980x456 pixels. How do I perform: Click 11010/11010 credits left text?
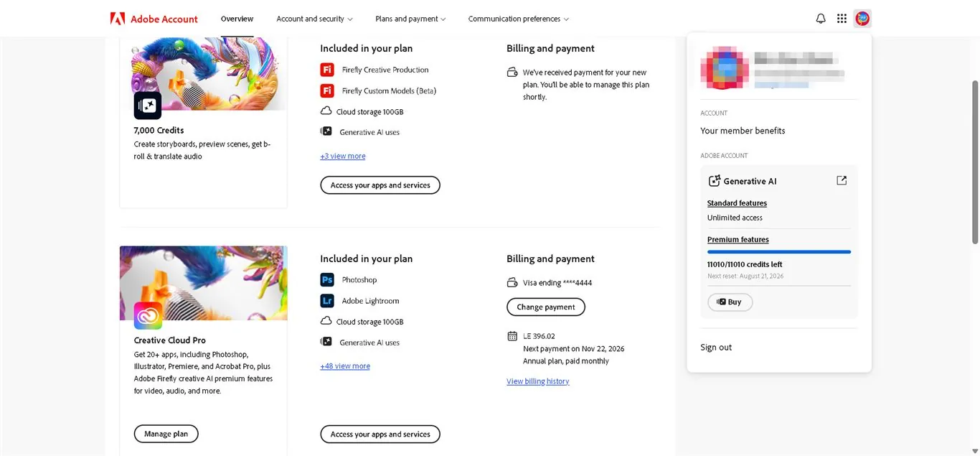745,265
